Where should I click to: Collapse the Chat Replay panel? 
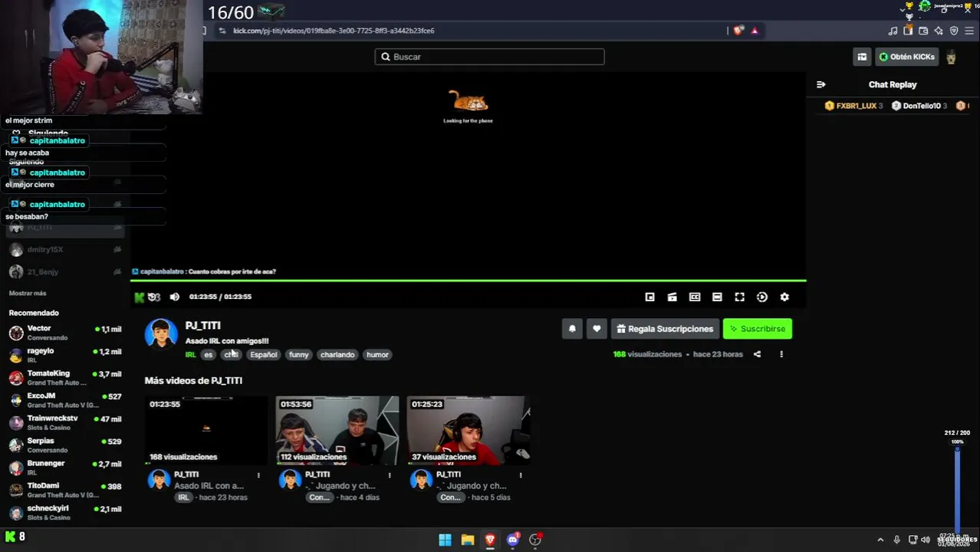821,84
